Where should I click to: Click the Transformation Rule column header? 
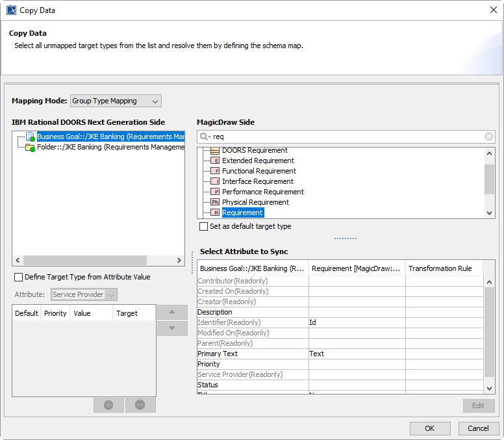tap(440, 268)
